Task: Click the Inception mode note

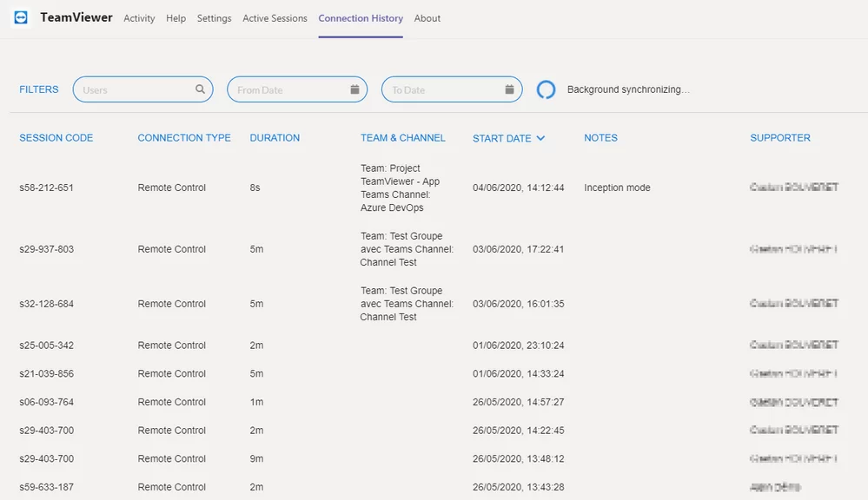Action: pyautogui.click(x=617, y=187)
